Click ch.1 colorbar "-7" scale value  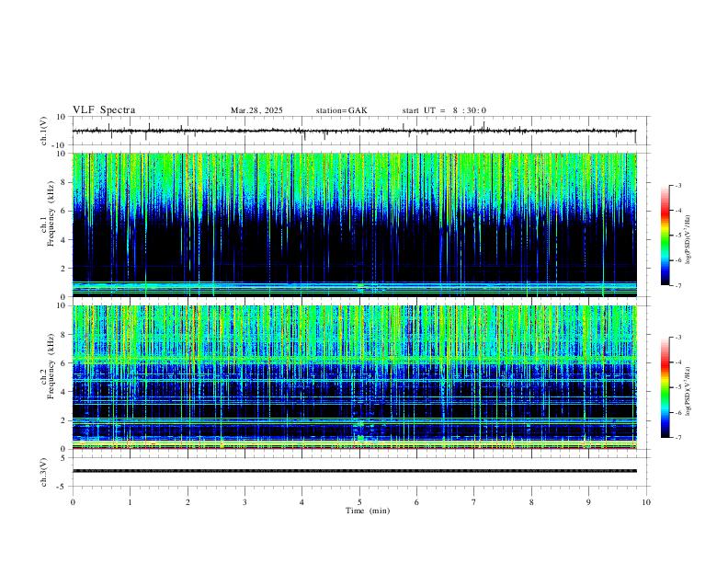[x=678, y=286]
